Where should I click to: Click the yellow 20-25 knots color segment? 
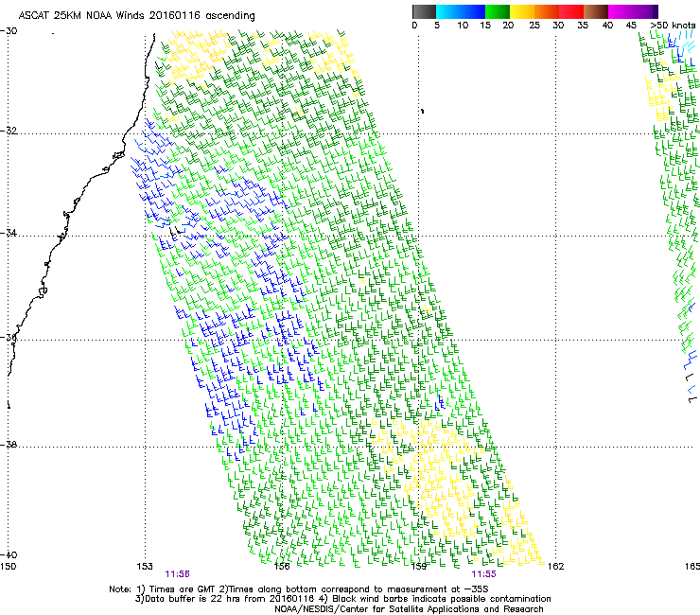[522, 11]
